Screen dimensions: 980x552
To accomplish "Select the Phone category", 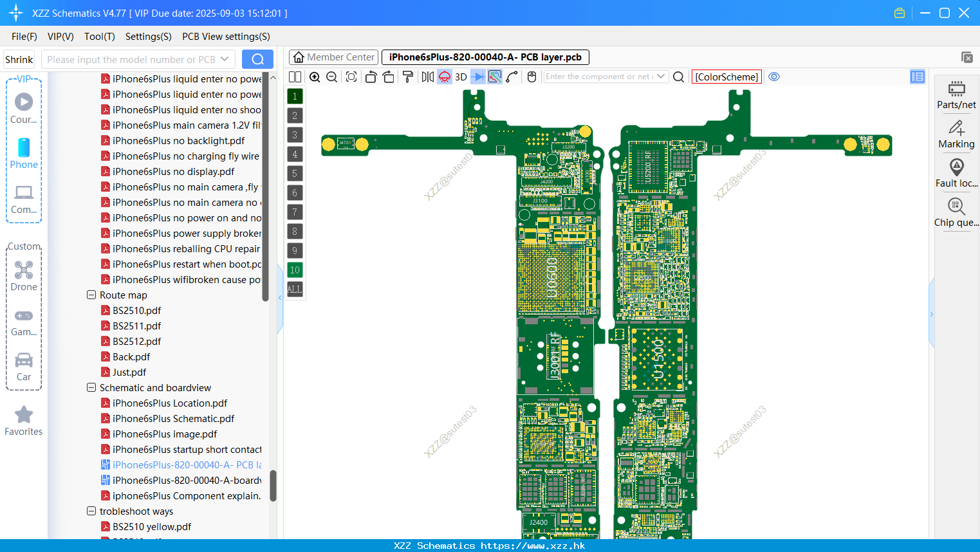I will (x=24, y=154).
